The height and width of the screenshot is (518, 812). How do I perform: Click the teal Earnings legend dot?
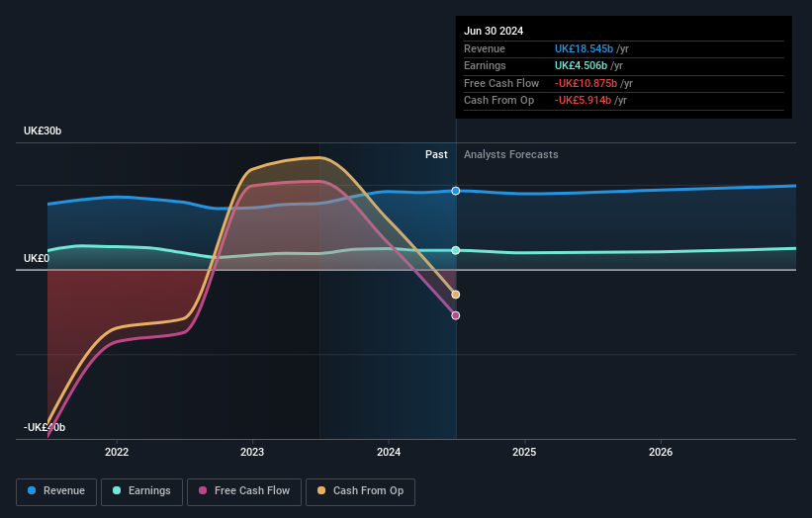[x=117, y=490]
